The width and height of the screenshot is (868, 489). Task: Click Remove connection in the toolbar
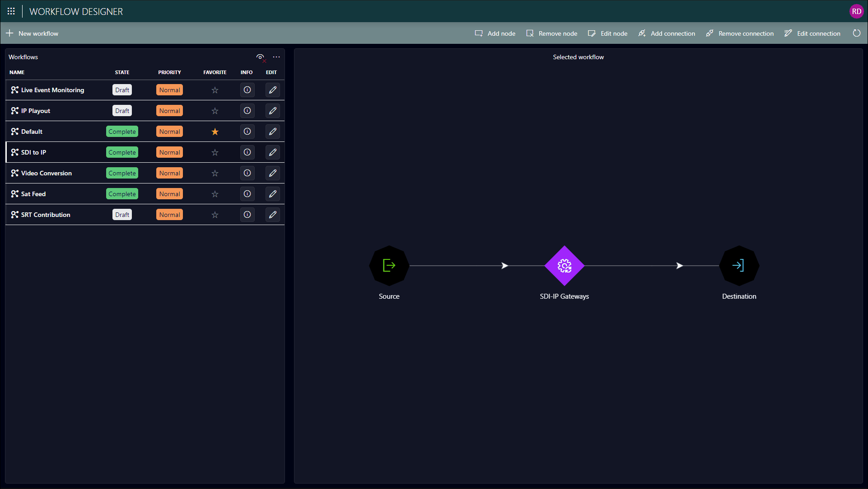740,33
